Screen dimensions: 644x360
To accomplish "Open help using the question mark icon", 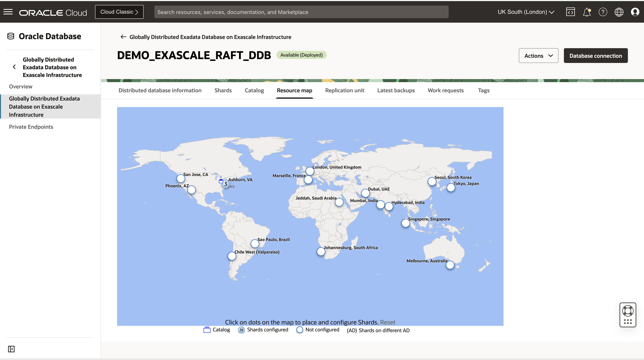I will click(x=603, y=12).
